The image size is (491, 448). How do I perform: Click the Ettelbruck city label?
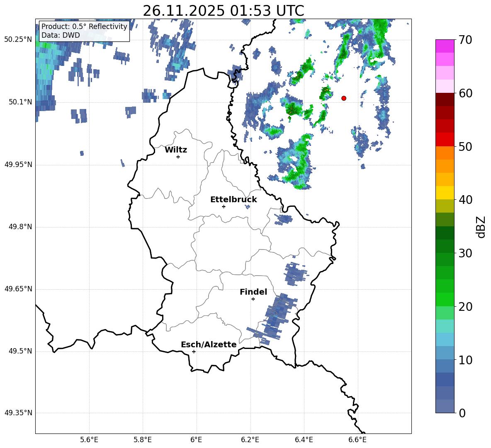tap(233, 199)
